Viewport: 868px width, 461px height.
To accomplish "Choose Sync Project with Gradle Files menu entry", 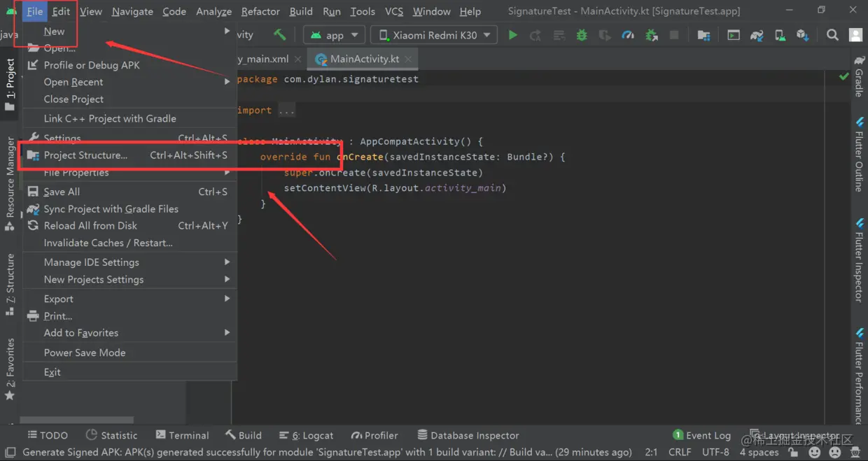I will pyautogui.click(x=129, y=209).
